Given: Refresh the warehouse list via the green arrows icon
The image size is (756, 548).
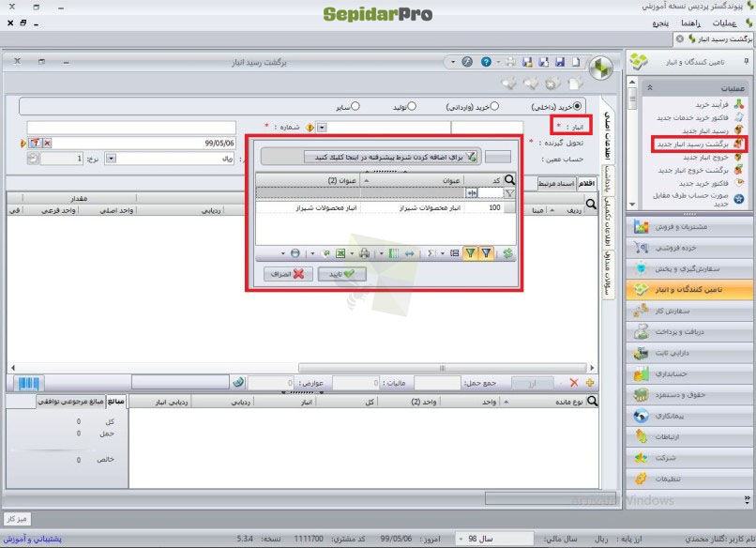Looking at the screenshot, I should 507,253.
